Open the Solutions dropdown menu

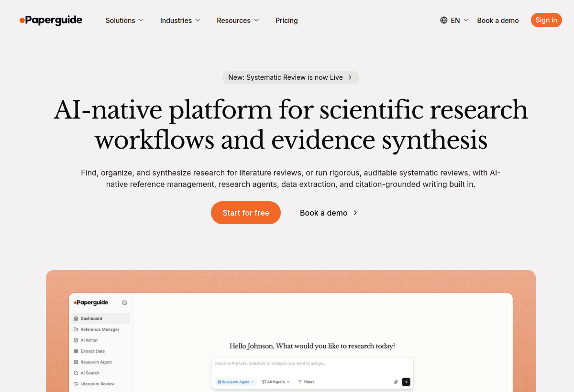[124, 21]
